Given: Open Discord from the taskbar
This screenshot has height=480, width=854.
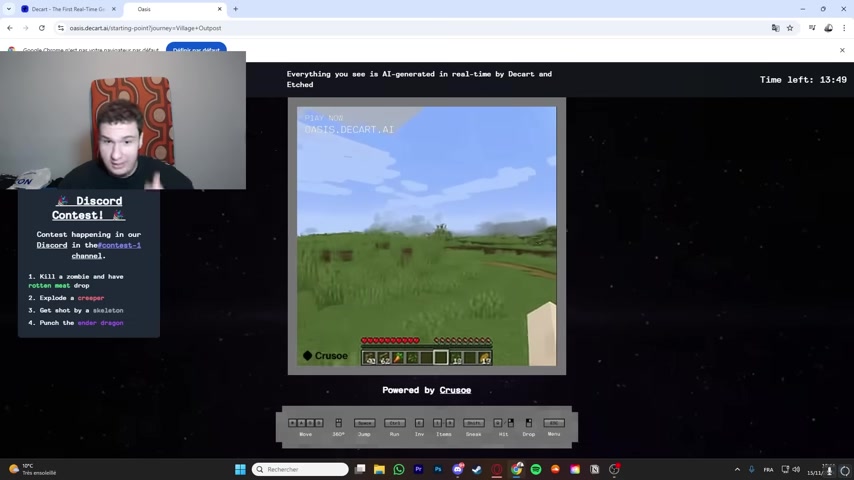Looking at the screenshot, I should point(458,469).
